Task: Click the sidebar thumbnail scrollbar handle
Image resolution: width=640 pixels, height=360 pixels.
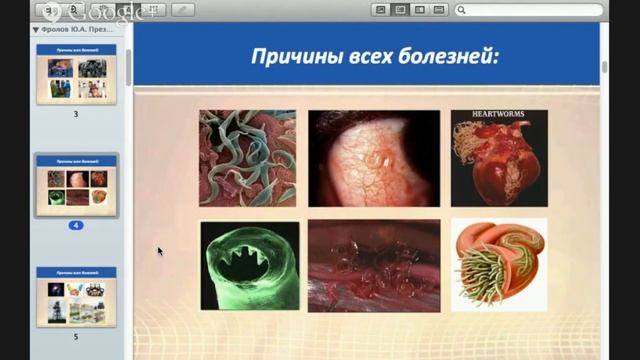Action: [x=129, y=68]
